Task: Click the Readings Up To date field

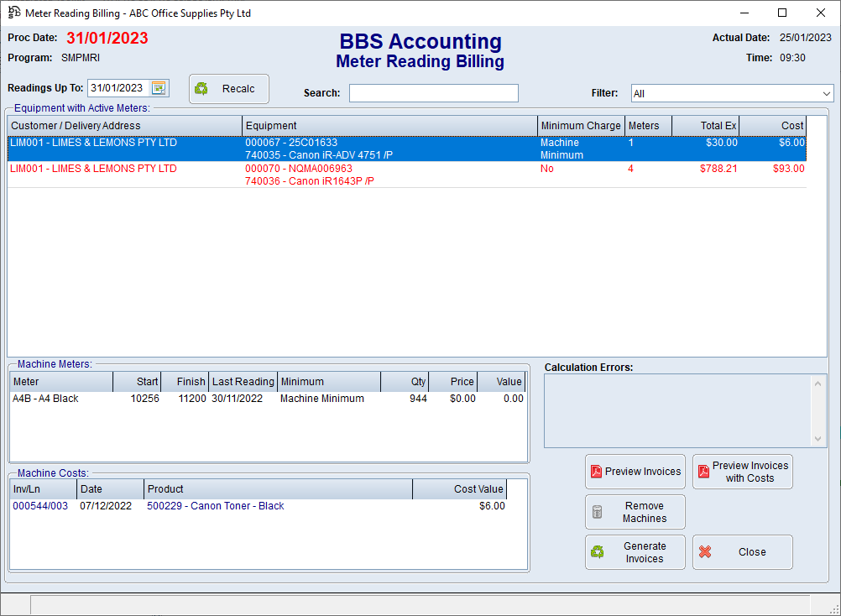Action: click(118, 88)
